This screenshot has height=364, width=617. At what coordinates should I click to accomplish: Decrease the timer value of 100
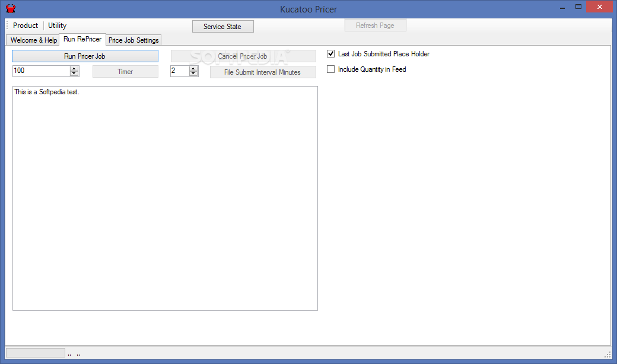(x=74, y=74)
